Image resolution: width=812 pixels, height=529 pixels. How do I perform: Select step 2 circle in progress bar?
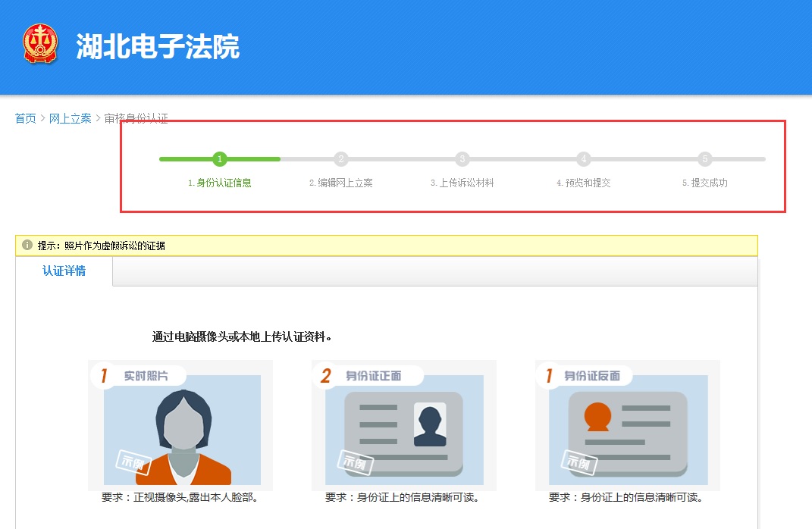click(341, 159)
